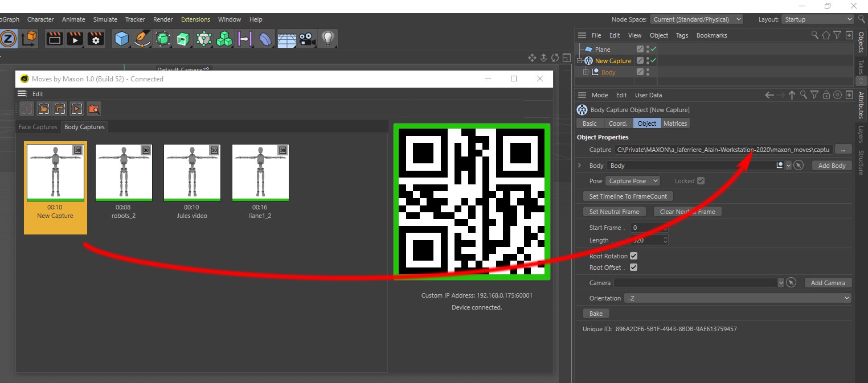Screen dimensions: 868x383
Task: Click the Start Frame input field
Action: (x=648, y=228)
